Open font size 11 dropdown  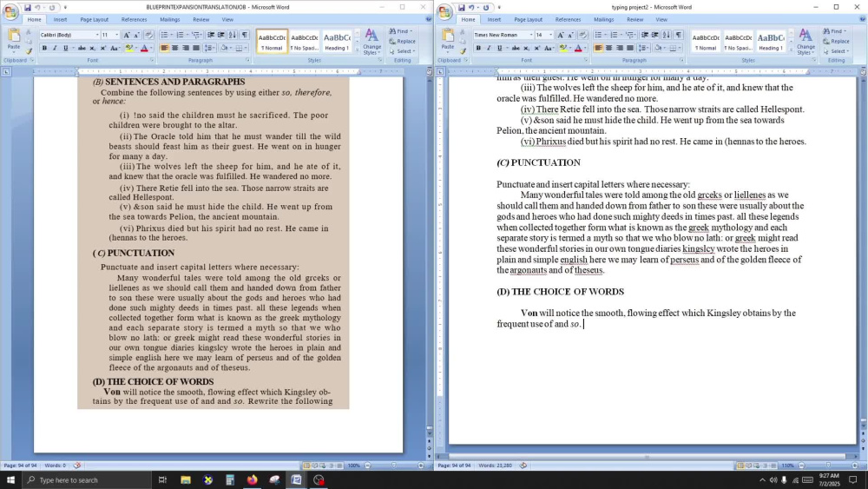pyautogui.click(x=117, y=35)
